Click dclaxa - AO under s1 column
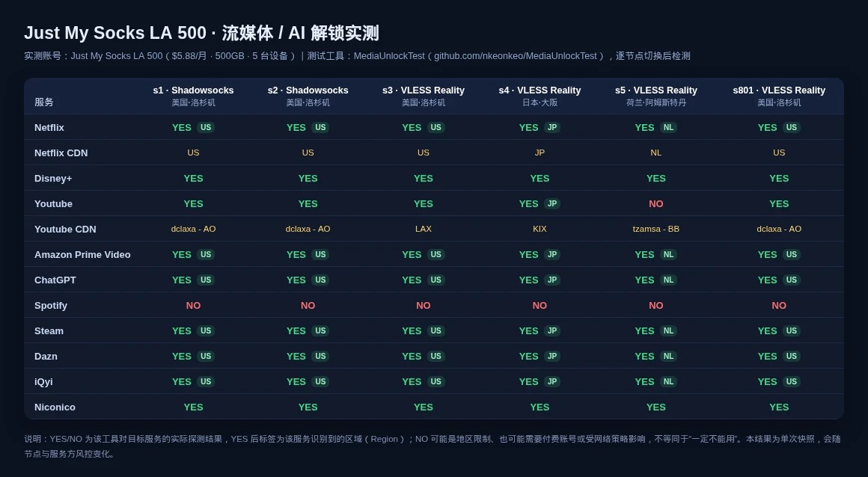868x477 pixels. tap(193, 229)
